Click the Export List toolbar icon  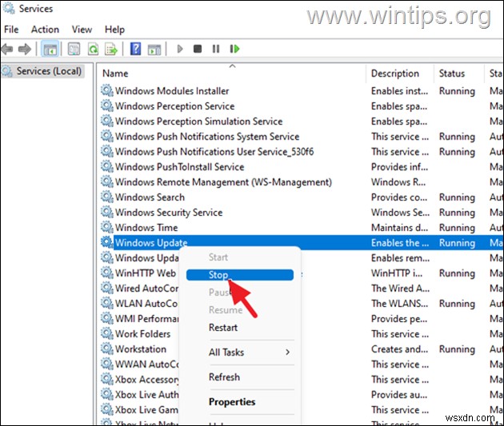point(111,49)
